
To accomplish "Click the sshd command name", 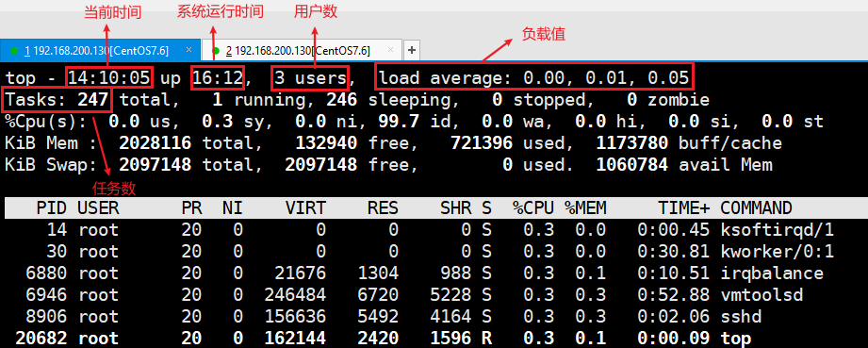I will 741,317.
